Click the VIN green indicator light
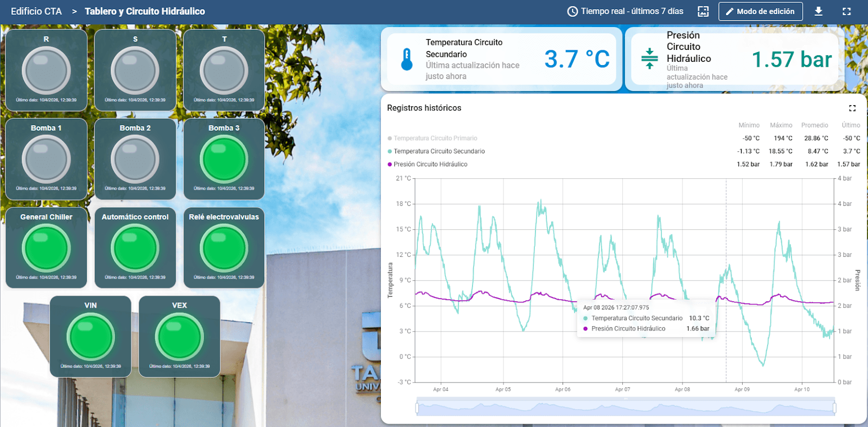The width and height of the screenshot is (868, 427). coord(91,337)
